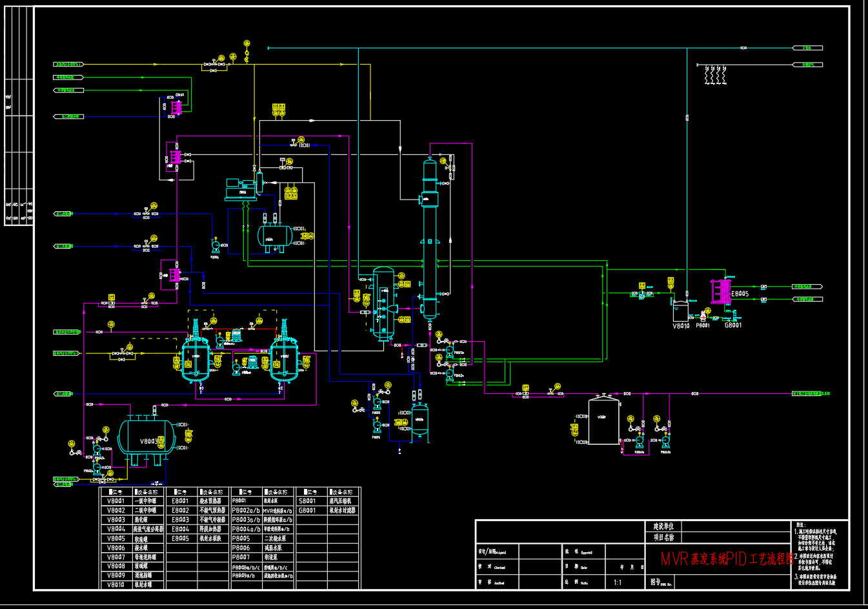This screenshot has height=609, width=868.
Task: Select the V8001 cell in equipment table
Action: (116, 501)
